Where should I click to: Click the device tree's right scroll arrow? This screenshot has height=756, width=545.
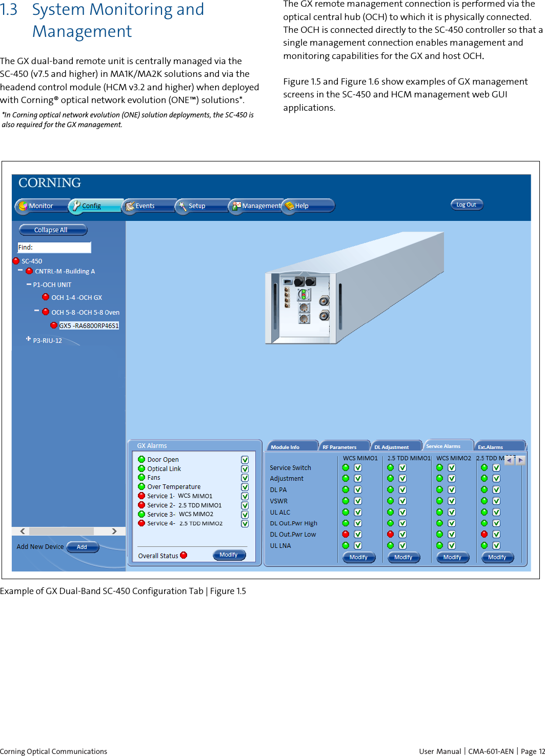click(x=114, y=531)
